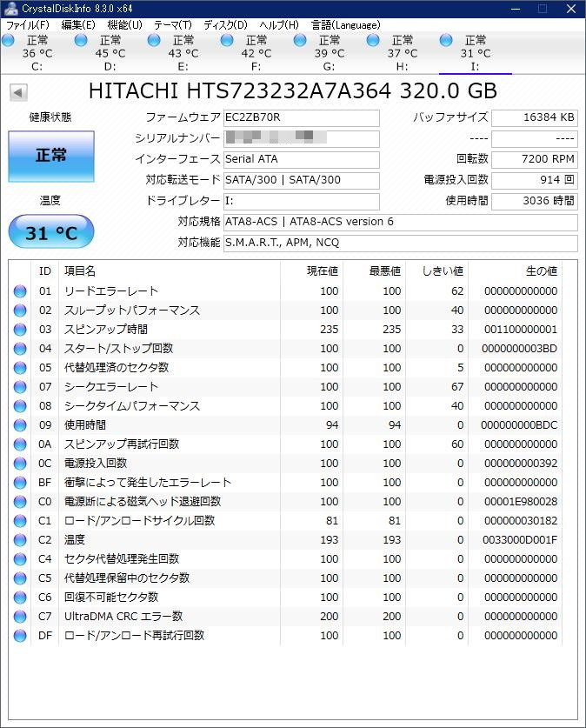Click the ID column header
The height and width of the screenshot is (728, 586).
click(45, 271)
